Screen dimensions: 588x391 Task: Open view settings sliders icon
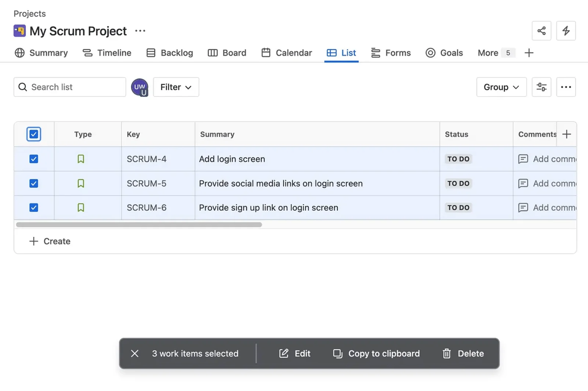tap(541, 87)
